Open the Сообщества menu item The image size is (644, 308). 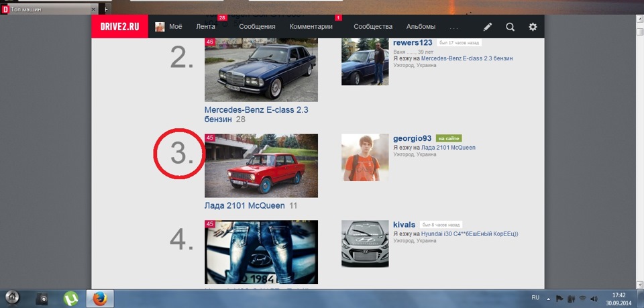pos(373,27)
